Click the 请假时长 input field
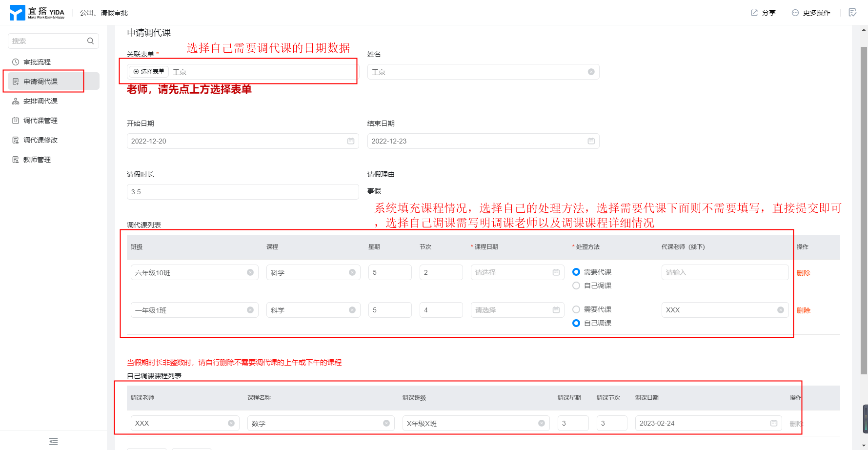 [242, 192]
